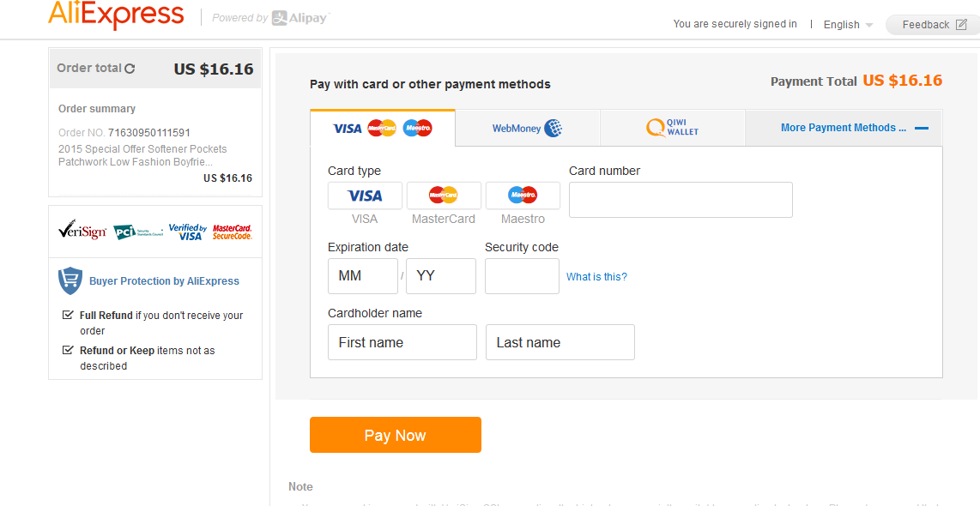This screenshot has width=980, height=506.
Task: Click the Verified by VISA badge
Action: pos(187,232)
